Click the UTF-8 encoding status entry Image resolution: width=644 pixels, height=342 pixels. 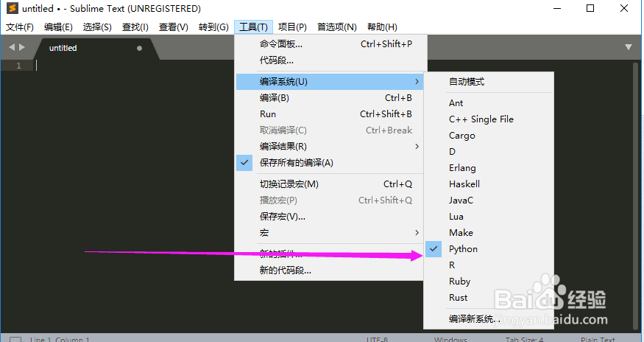377,340
